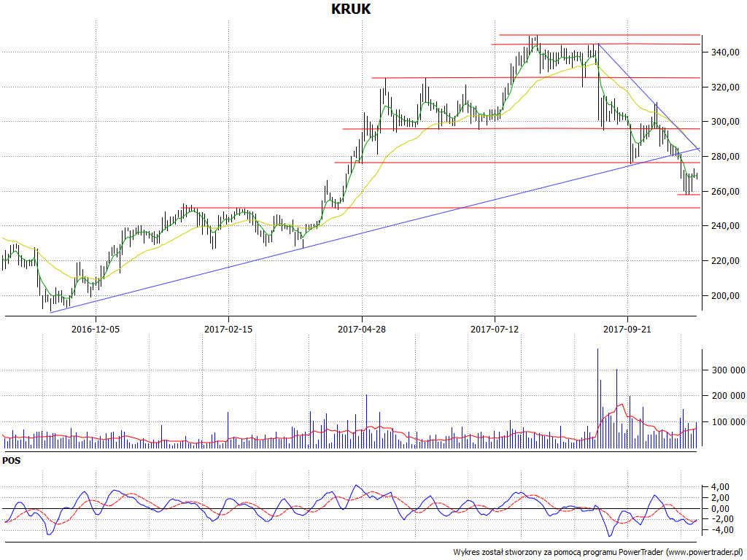Click the 2017-07-12 date label
The height and width of the screenshot is (560, 747).
point(495,329)
